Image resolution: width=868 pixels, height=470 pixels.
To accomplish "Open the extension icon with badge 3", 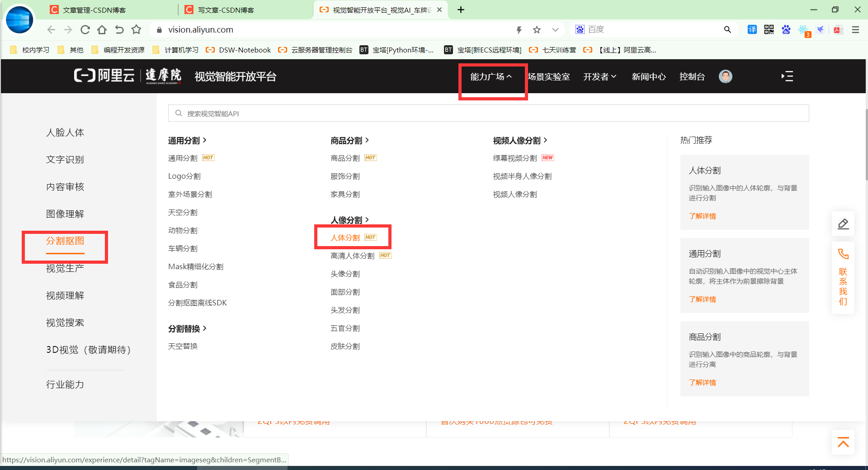I will [x=804, y=31].
